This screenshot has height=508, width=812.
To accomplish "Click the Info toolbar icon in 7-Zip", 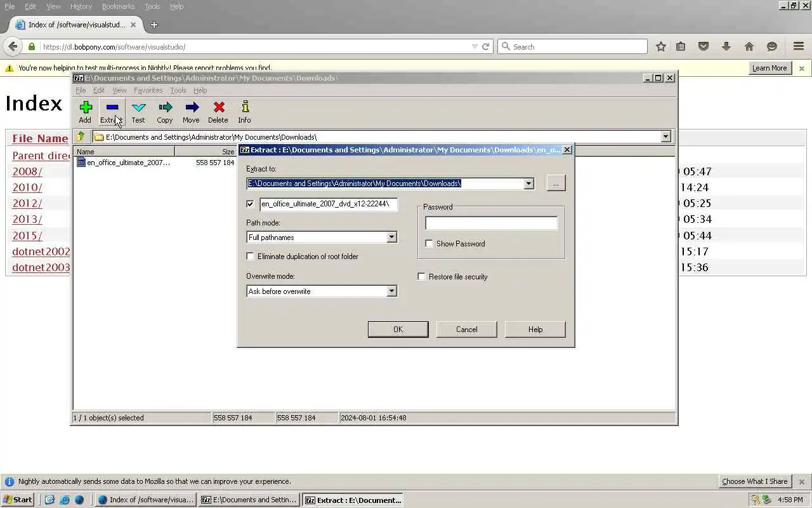I will [x=245, y=107].
